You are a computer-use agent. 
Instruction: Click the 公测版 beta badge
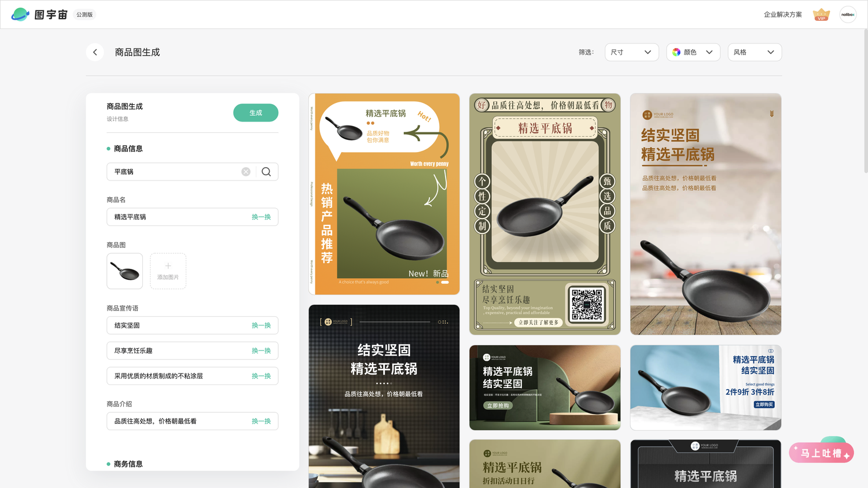84,14
